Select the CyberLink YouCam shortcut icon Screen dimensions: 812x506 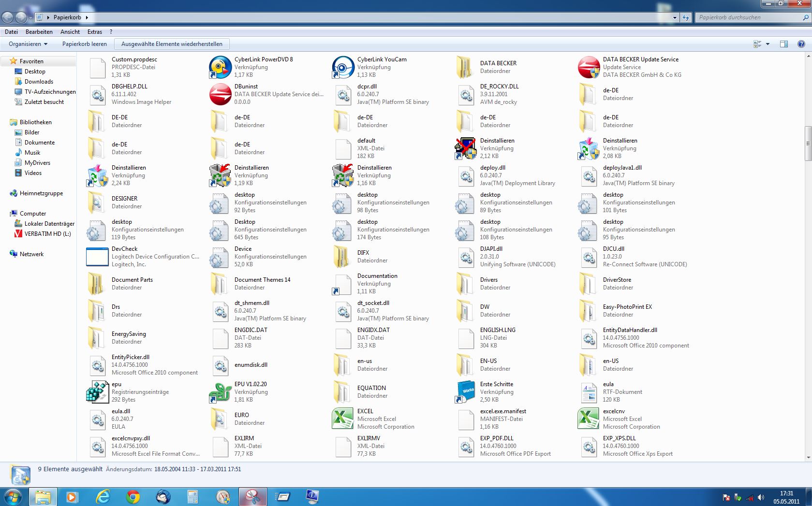coord(343,67)
